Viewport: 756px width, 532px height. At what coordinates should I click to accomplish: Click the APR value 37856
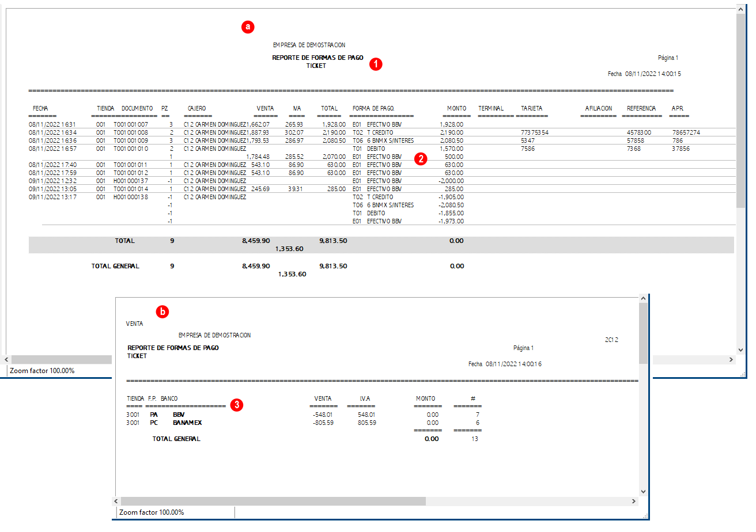(x=681, y=149)
